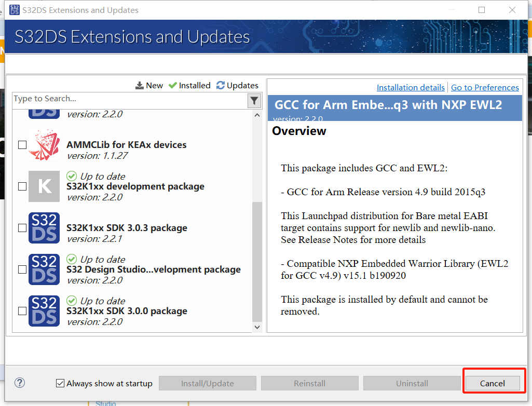Click the filter funnel icon
This screenshot has height=406, width=532.
click(254, 101)
